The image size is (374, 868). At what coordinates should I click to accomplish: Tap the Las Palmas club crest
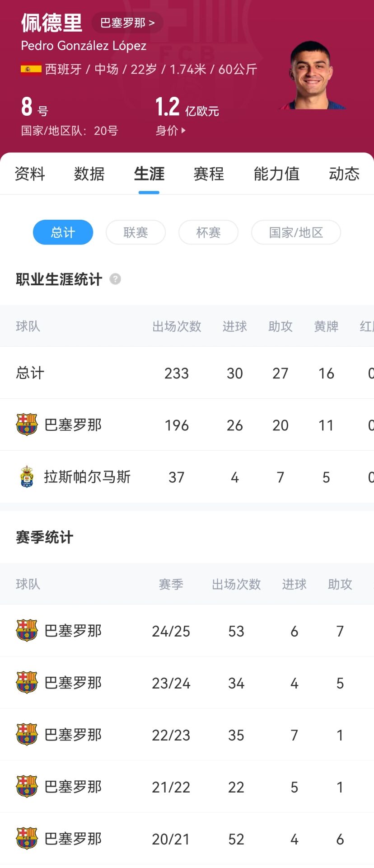[x=27, y=476]
